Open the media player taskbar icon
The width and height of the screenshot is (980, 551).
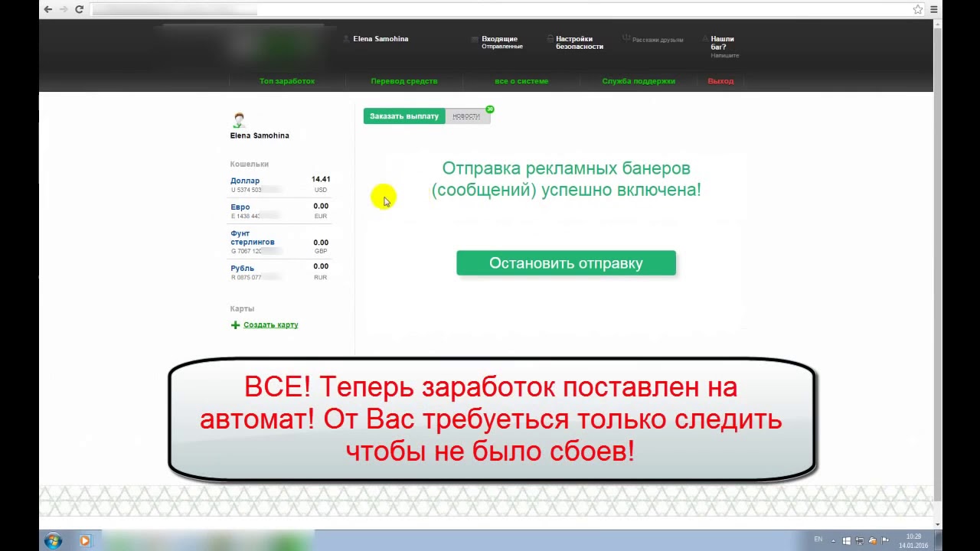[x=84, y=541]
